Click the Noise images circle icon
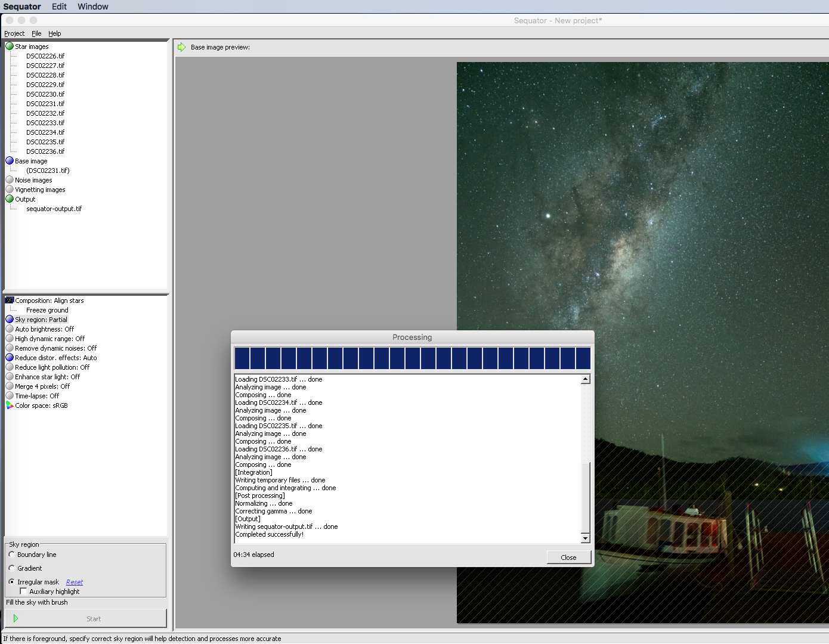Image resolution: width=829 pixels, height=644 pixels. click(10, 179)
